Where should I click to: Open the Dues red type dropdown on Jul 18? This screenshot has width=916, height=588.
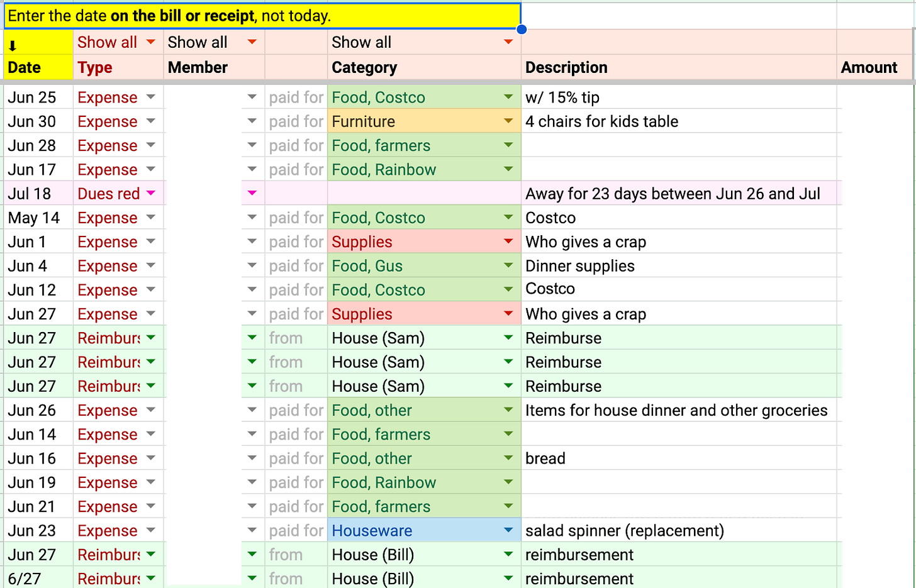click(150, 193)
